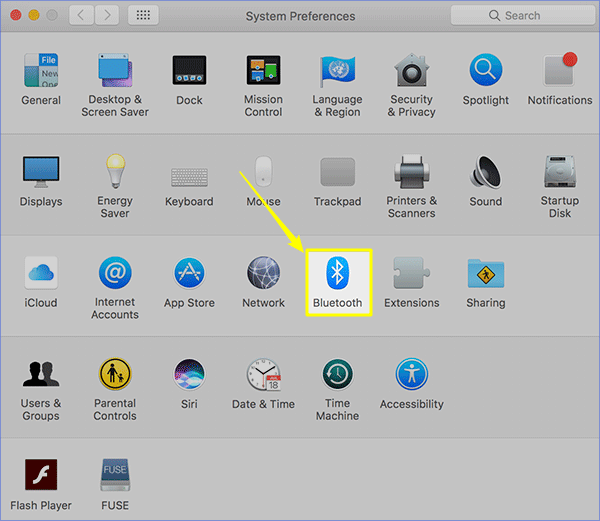Click the back navigation arrow

click(82, 15)
